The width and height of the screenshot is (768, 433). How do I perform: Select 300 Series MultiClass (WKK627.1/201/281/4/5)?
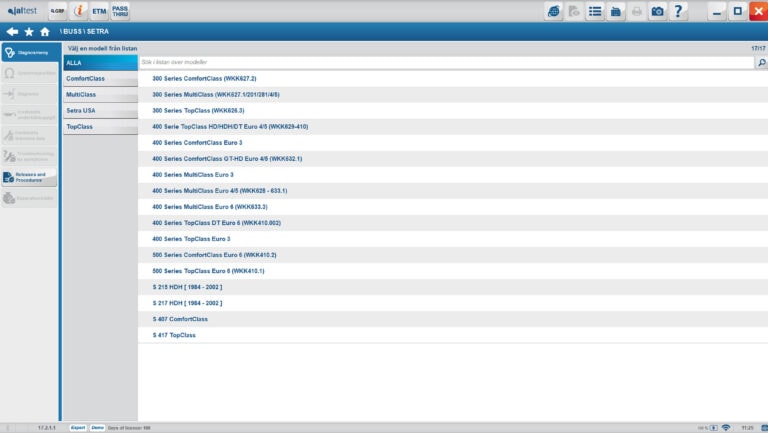(x=453, y=95)
